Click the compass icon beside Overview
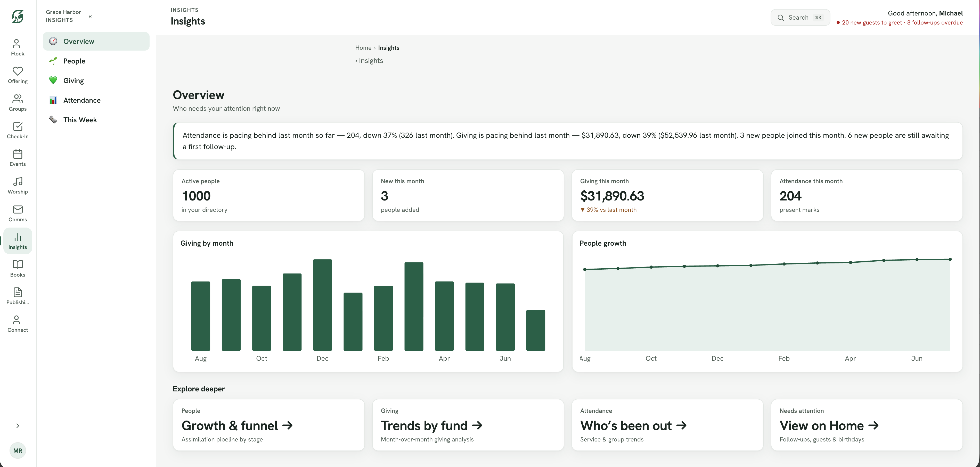The width and height of the screenshot is (980, 467). [53, 41]
